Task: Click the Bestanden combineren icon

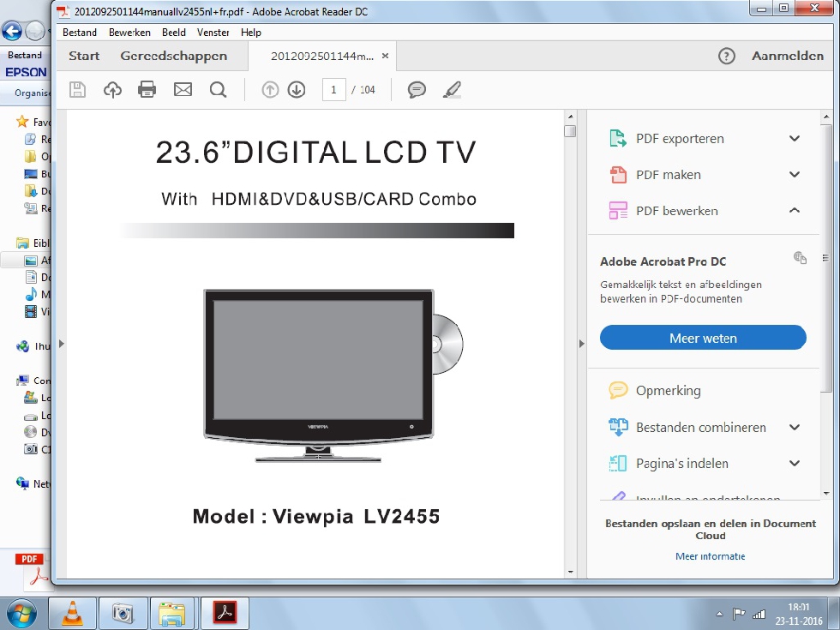Action: point(618,427)
